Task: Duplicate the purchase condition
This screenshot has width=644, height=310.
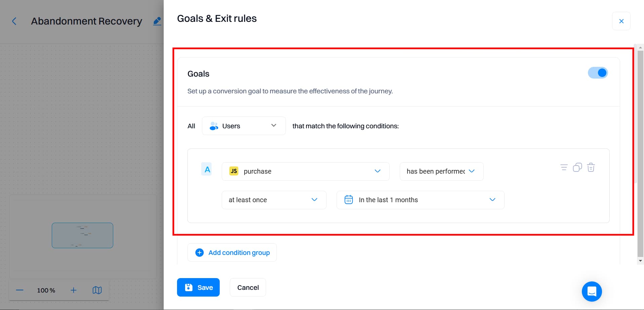Action: (x=577, y=167)
